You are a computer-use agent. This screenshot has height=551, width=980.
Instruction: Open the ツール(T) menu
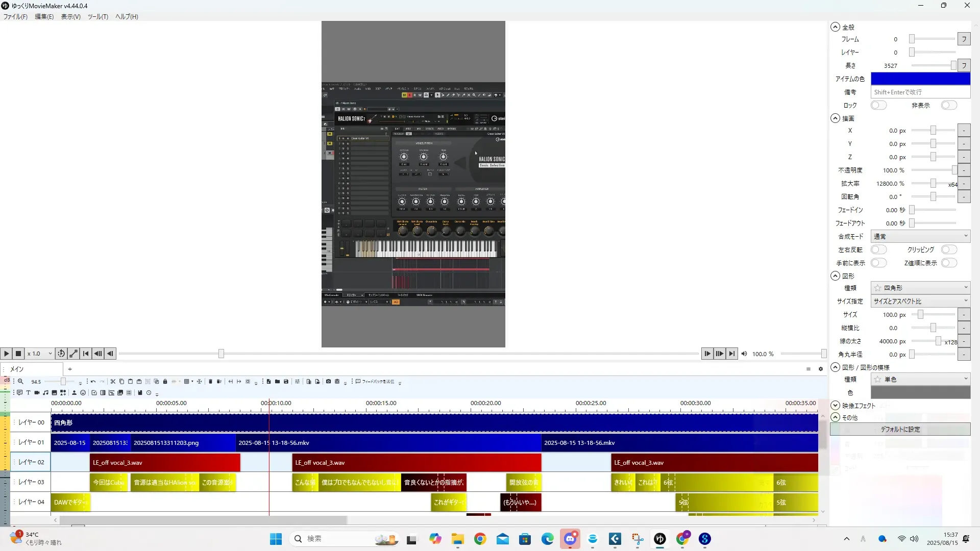(97, 16)
